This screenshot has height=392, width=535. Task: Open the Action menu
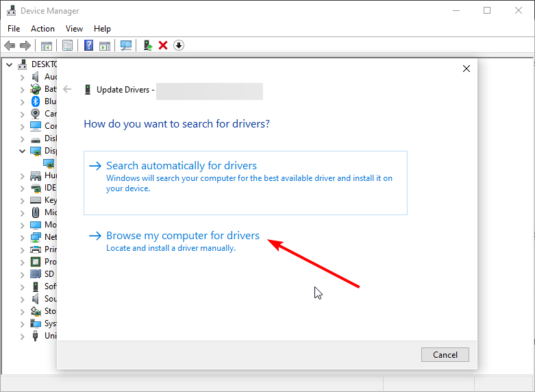point(42,29)
